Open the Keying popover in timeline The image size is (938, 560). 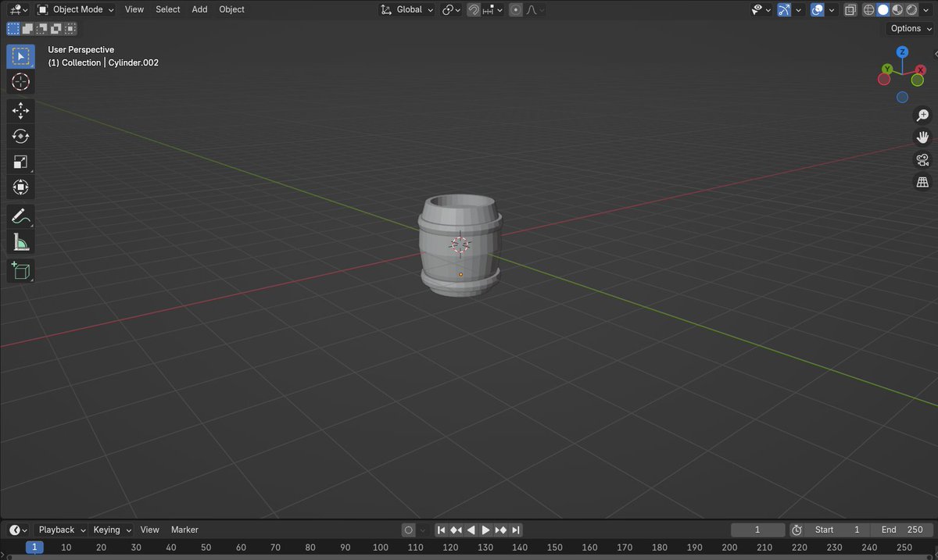click(x=112, y=530)
